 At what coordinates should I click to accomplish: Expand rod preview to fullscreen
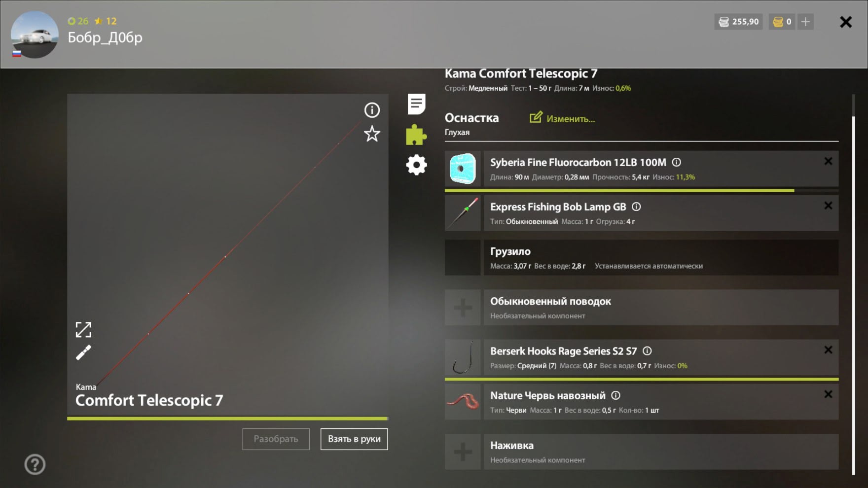click(83, 330)
